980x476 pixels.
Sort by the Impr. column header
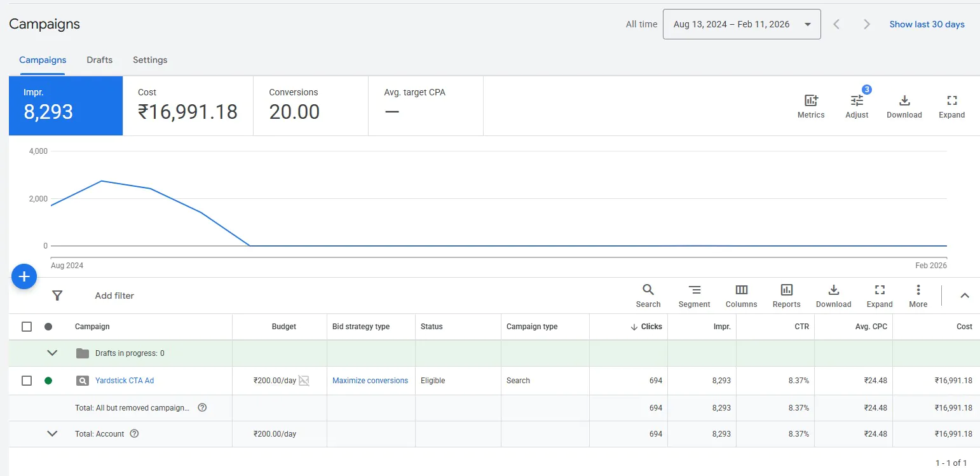coord(722,327)
